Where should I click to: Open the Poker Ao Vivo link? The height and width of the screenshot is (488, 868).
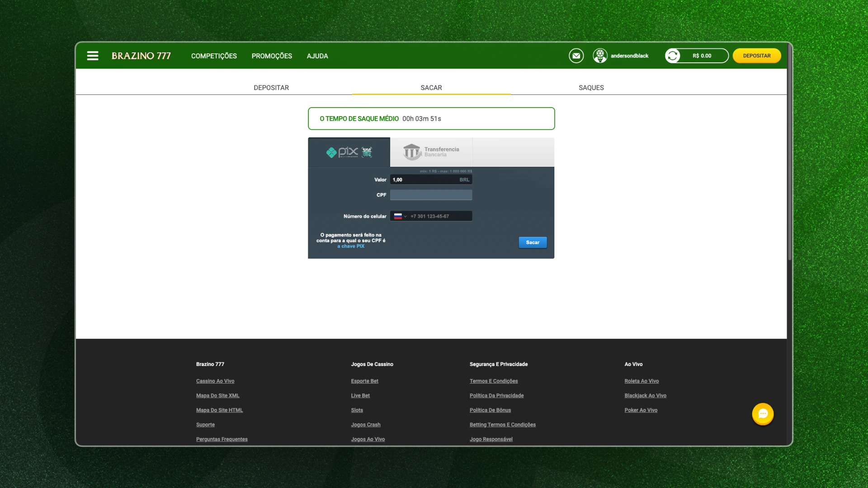tap(641, 410)
